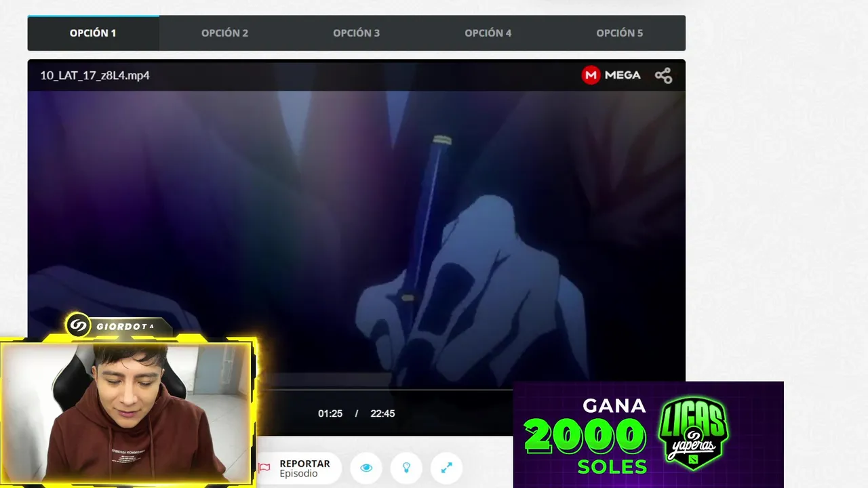Open the OPCIÓN 4 tab

coord(488,33)
